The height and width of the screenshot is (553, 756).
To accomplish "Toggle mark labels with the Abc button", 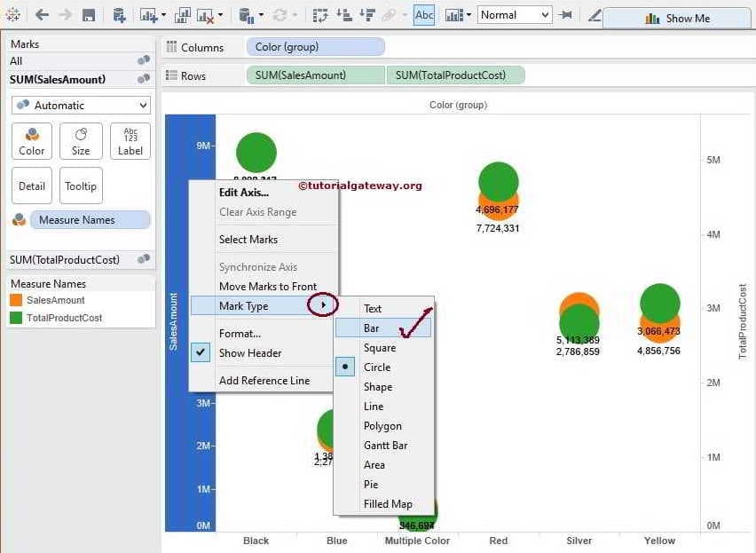I will (x=424, y=15).
